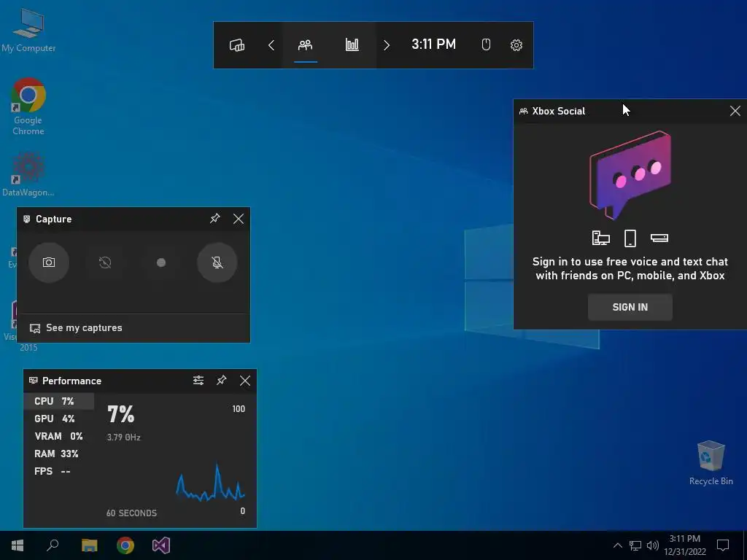Open volume control tray icon

click(652, 545)
